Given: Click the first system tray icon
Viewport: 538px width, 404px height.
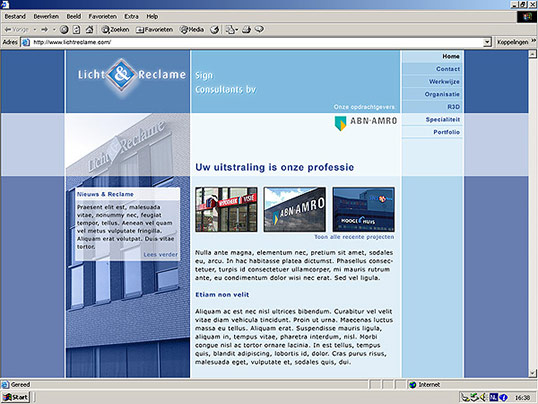Looking at the screenshot, I should [465, 397].
